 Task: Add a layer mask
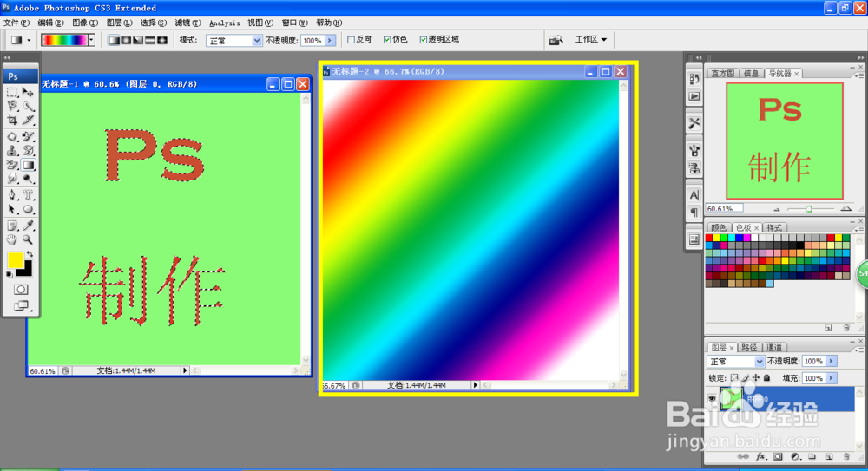(778, 456)
